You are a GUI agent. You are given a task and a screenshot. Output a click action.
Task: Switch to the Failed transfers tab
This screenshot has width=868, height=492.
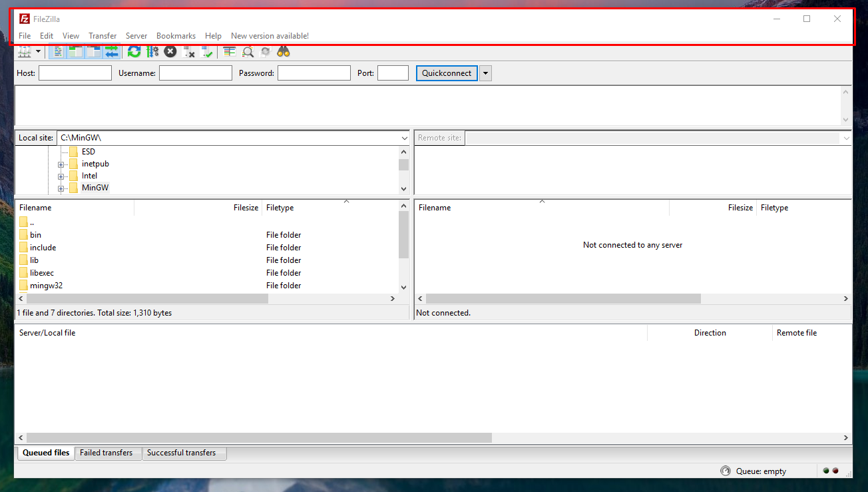(107, 453)
